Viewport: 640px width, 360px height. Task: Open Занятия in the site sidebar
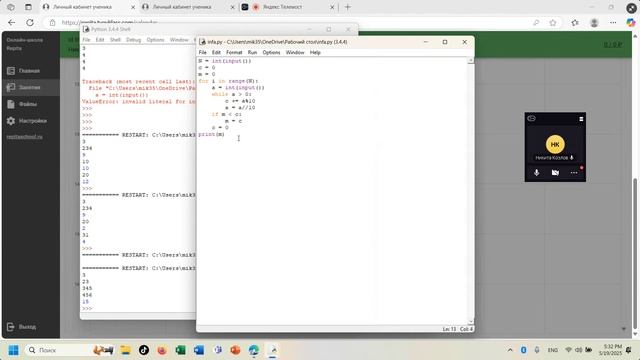point(29,87)
